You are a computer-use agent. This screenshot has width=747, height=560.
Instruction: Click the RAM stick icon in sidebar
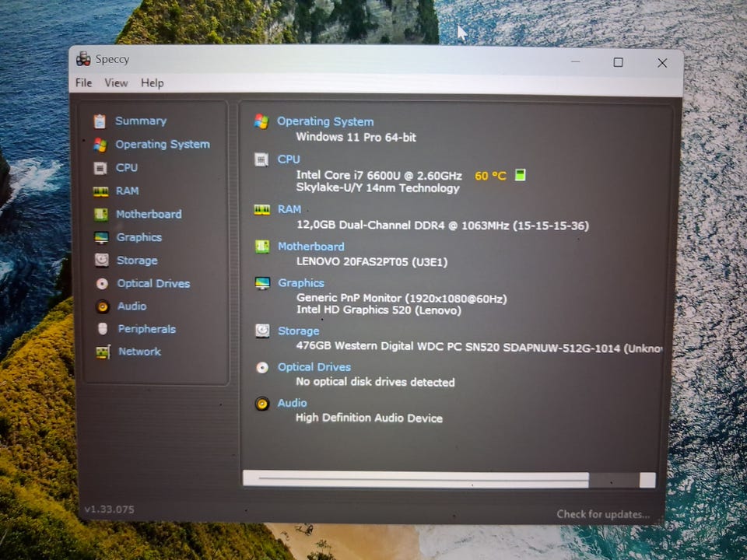(100, 191)
